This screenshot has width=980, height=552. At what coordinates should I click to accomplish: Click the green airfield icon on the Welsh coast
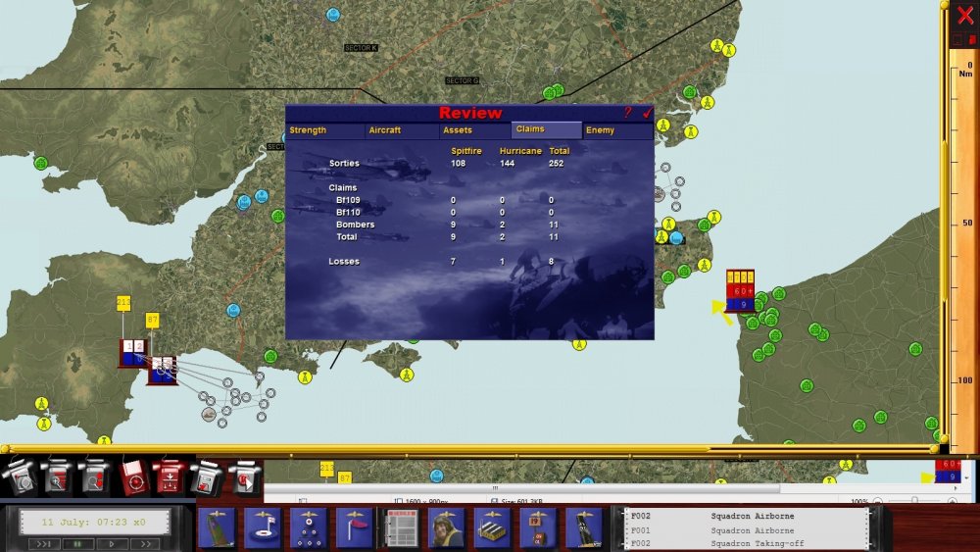tap(40, 163)
